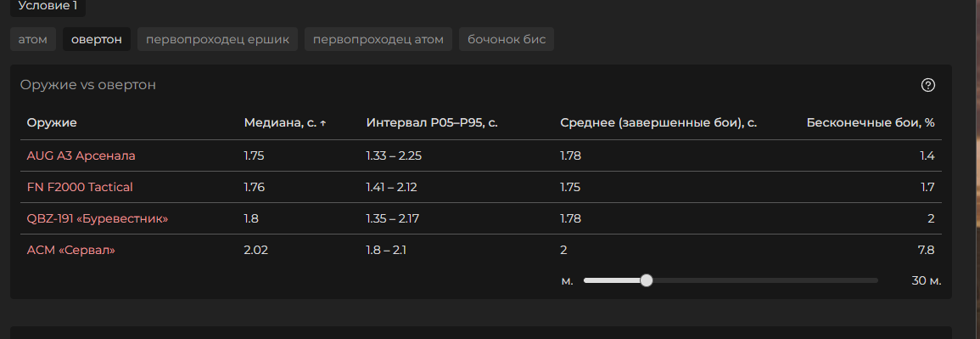Click the Оружие vs овертон panel title
This screenshot has height=339, width=980.
click(88, 85)
